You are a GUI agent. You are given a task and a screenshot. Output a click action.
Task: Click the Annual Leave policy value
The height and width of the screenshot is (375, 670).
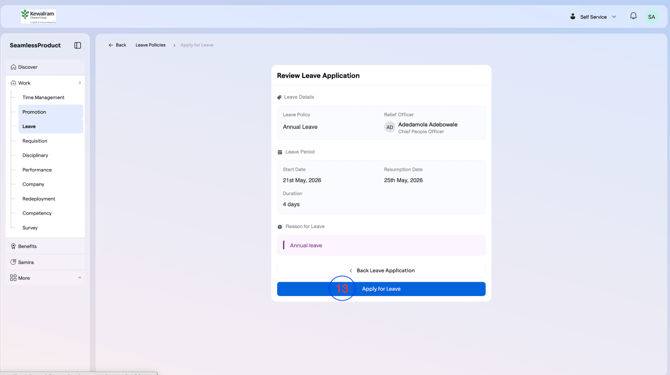coord(300,127)
